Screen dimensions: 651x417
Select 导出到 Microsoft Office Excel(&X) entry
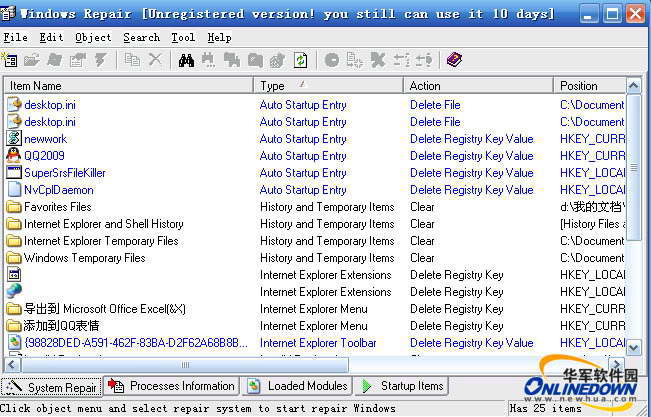coord(105,309)
